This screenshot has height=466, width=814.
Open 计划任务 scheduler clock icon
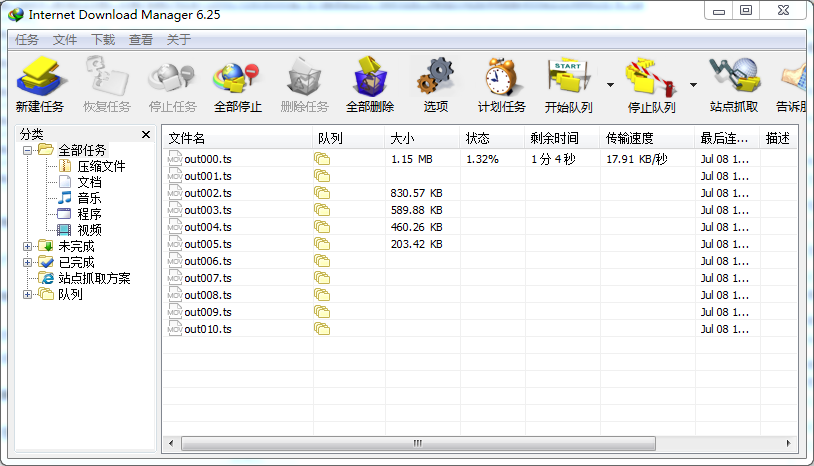tap(501, 76)
